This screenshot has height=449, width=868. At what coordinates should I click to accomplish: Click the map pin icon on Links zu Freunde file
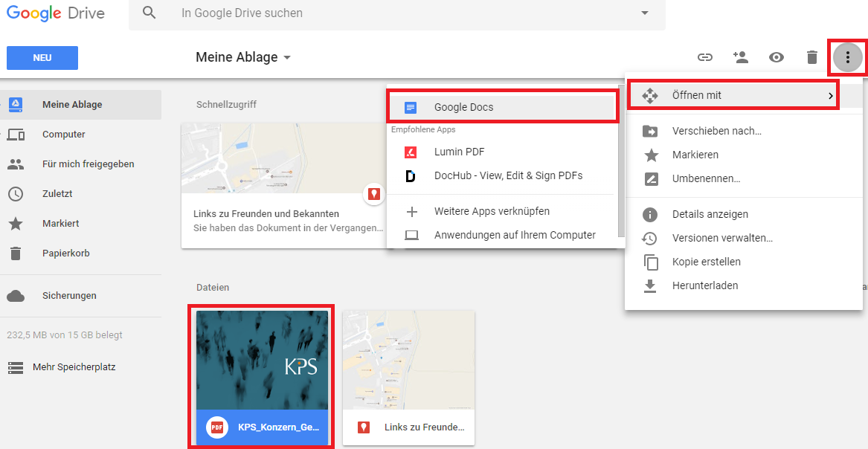[364, 427]
